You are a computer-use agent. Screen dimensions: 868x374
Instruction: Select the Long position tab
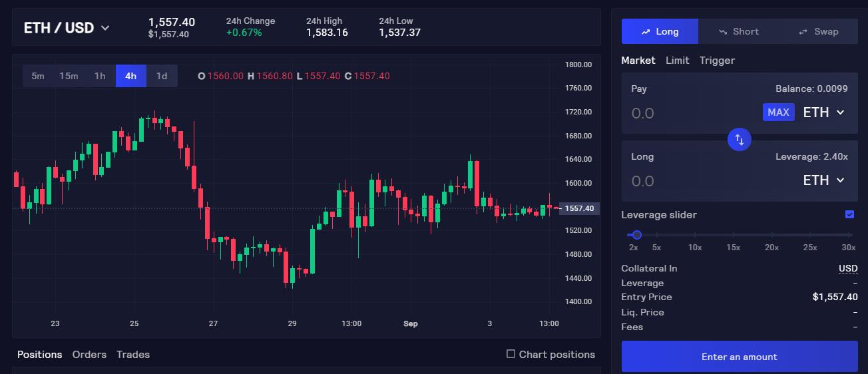point(660,31)
